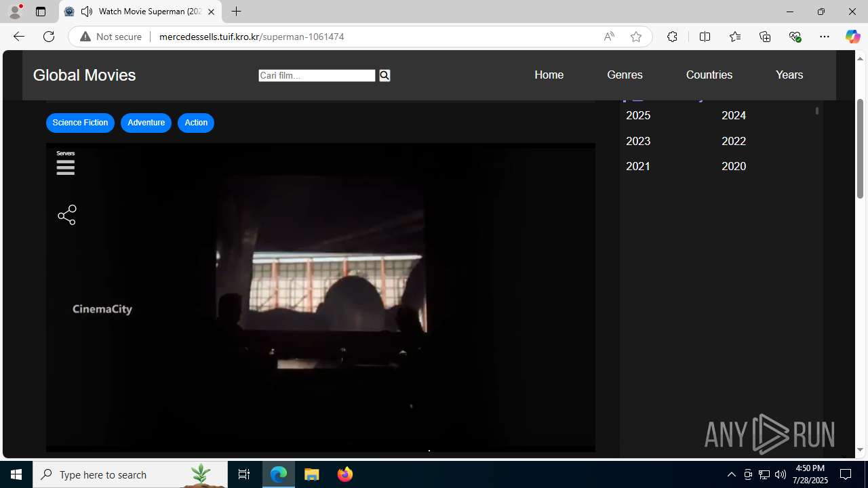Open the Genres menu
This screenshot has width=868, height=488.
coord(625,75)
